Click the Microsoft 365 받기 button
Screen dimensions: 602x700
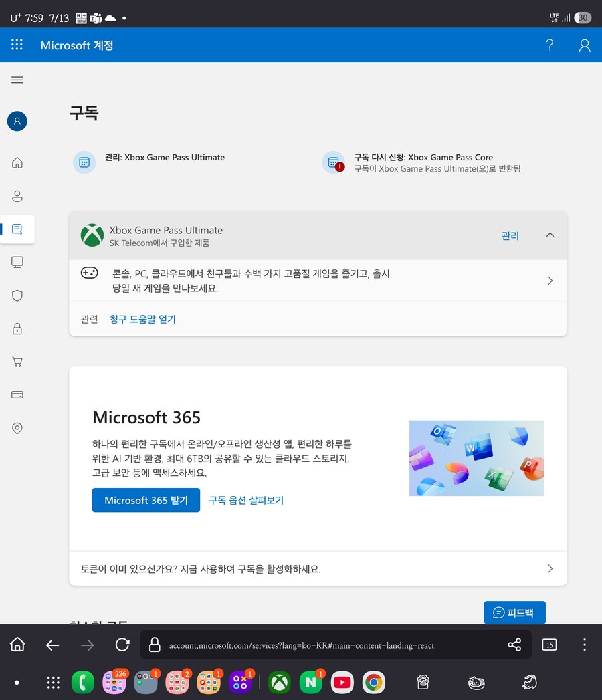click(146, 501)
